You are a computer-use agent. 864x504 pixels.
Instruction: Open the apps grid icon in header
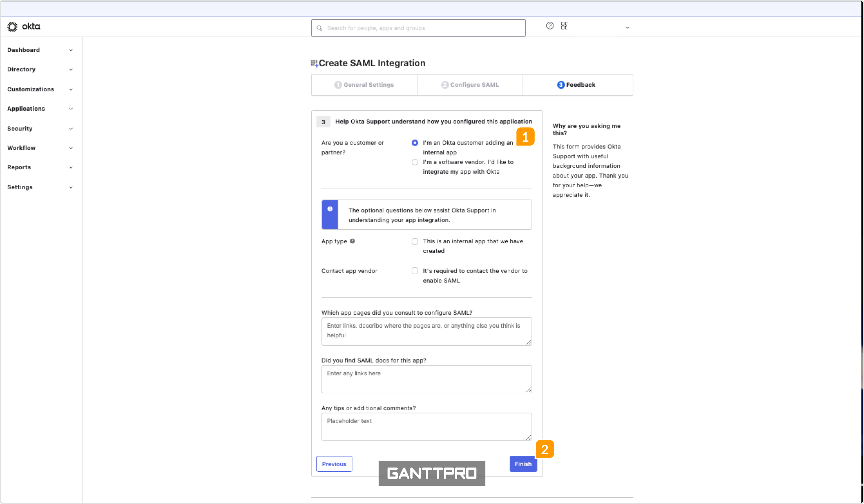click(x=564, y=26)
